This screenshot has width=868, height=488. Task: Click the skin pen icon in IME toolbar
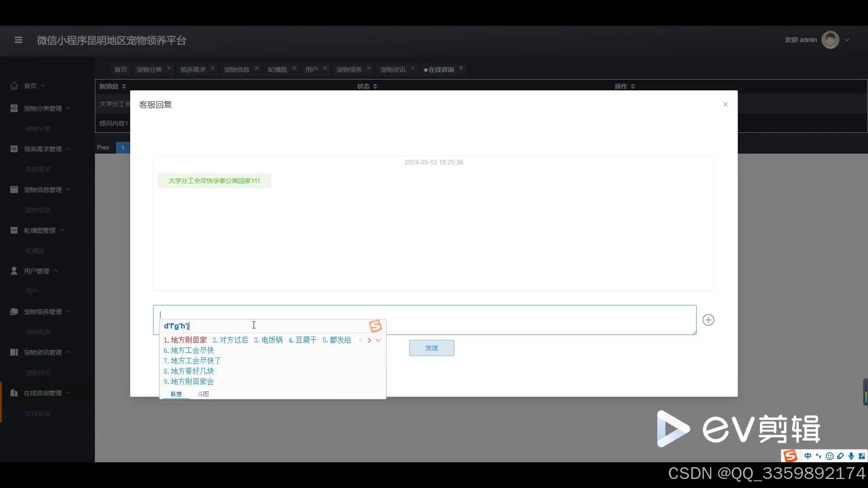coord(840,456)
